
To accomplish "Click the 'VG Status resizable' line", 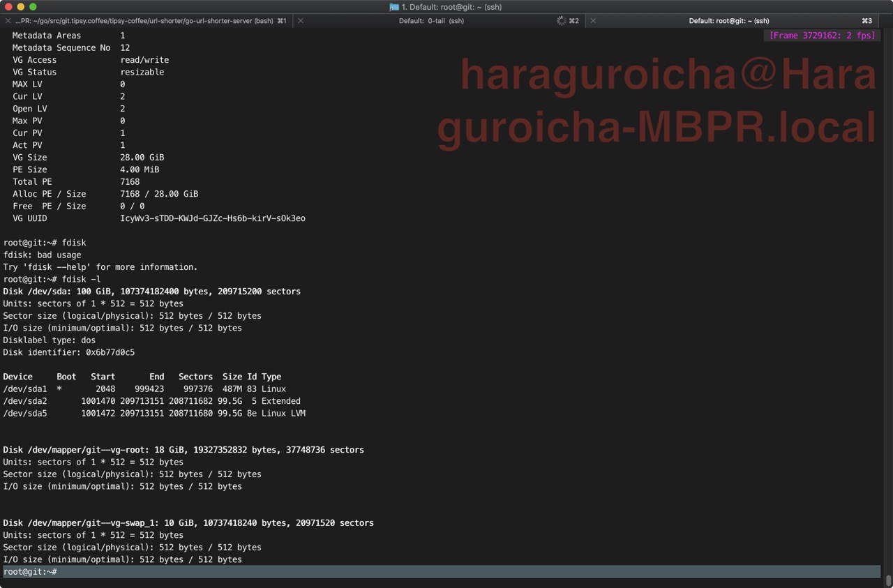I will point(89,72).
